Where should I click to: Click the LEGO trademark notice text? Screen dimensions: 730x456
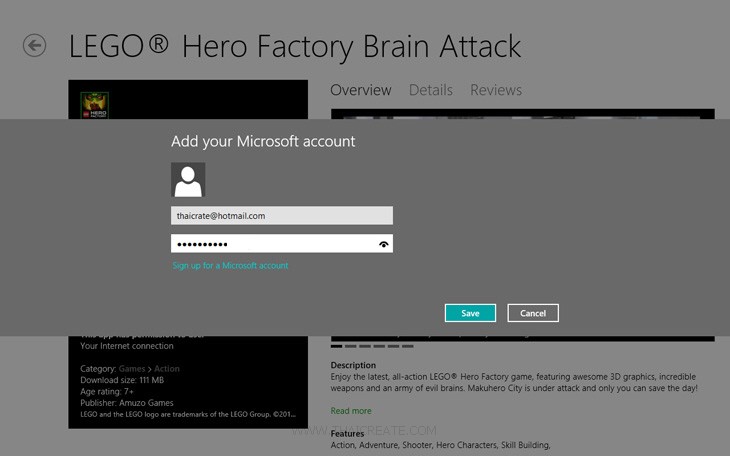pos(188,414)
